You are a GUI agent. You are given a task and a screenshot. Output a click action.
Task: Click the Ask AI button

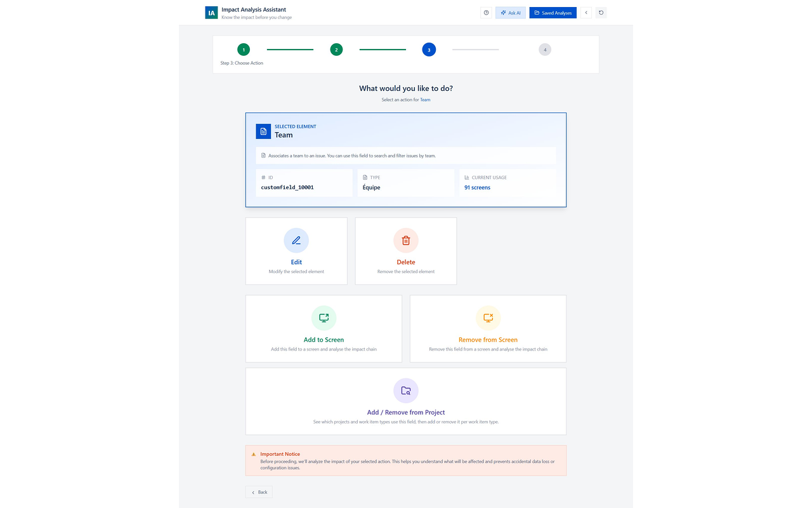coord(511,13)
